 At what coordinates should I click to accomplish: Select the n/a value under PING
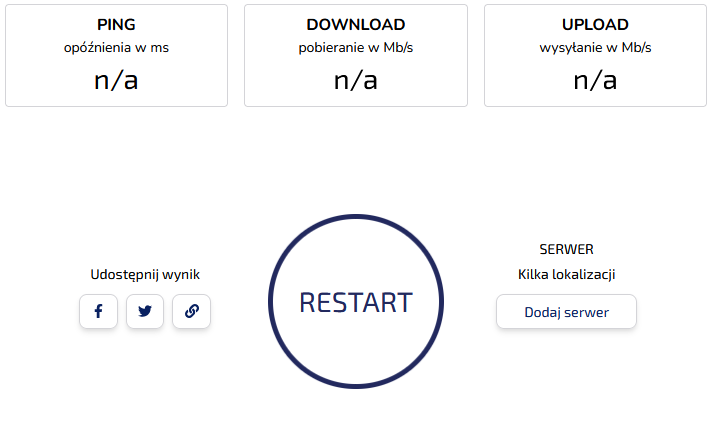click(116, 80)
